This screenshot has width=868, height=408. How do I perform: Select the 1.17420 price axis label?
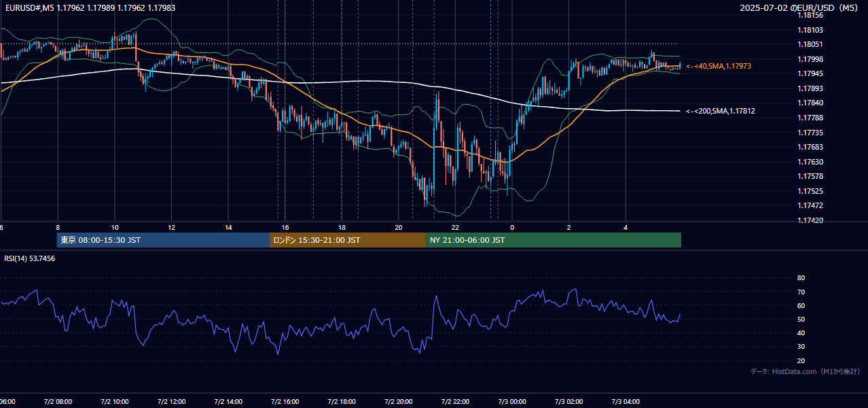pos(810,220)
